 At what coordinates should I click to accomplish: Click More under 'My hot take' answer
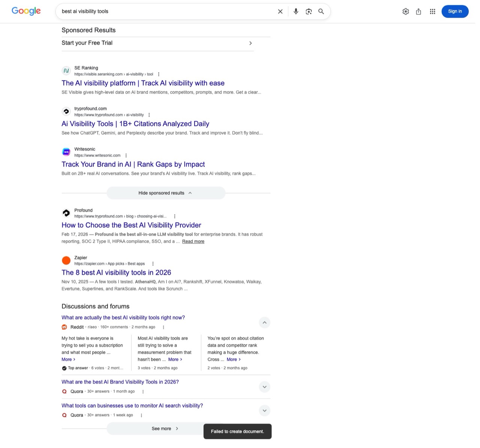[68, 359]
